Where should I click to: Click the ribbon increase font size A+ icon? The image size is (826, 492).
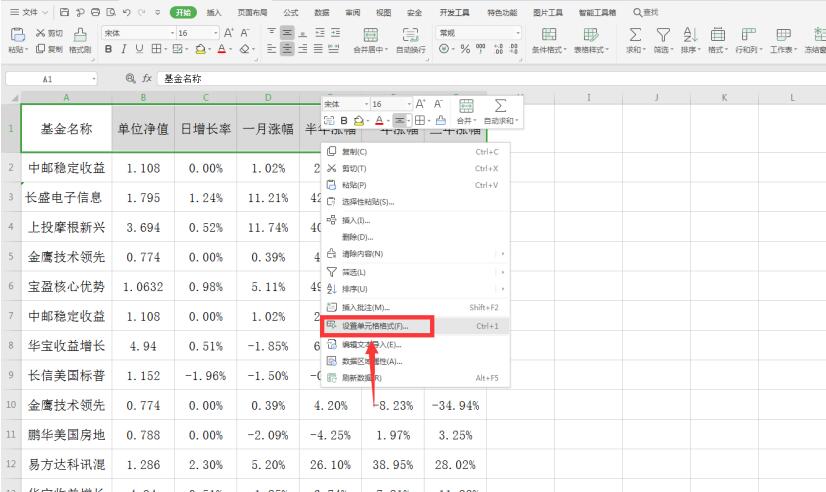coord(229,33)
